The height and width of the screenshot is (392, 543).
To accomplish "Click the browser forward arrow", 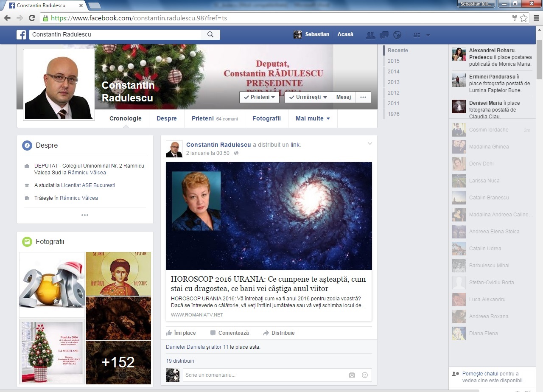I will point(20,18).
